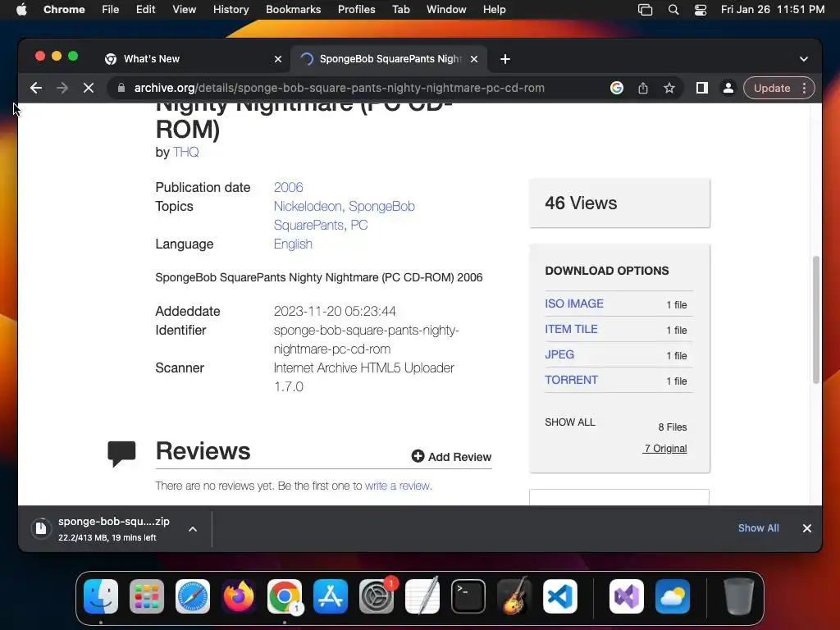Click the write a review link
The image size is (840, 630).
397,486
